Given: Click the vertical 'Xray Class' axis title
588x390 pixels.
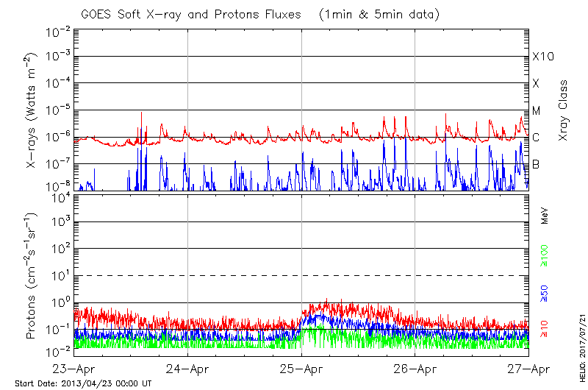Looking at the screenshot, I should (x=564, y=110).
